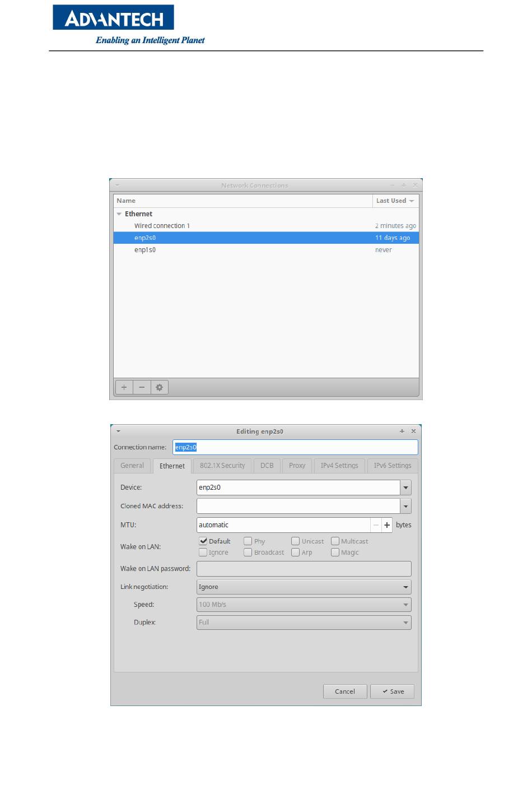Expand the Cloned MAC address dropdown

[x=406, y=506]
